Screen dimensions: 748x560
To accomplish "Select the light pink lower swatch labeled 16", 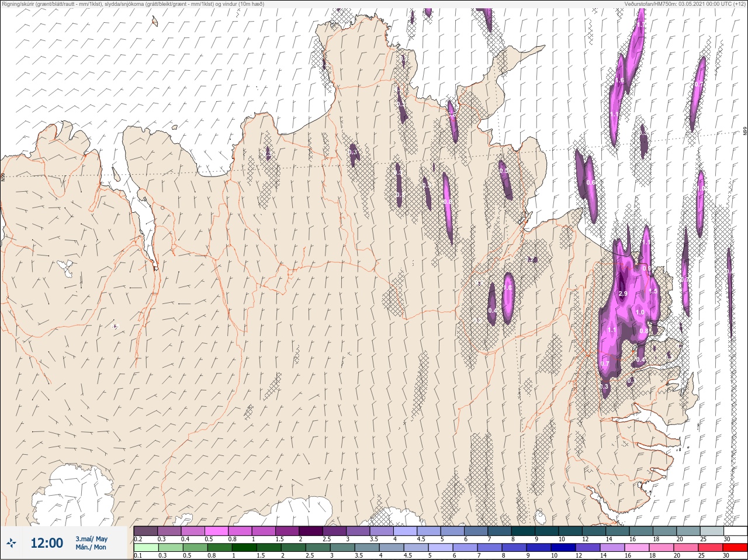I will pos(637,548).
